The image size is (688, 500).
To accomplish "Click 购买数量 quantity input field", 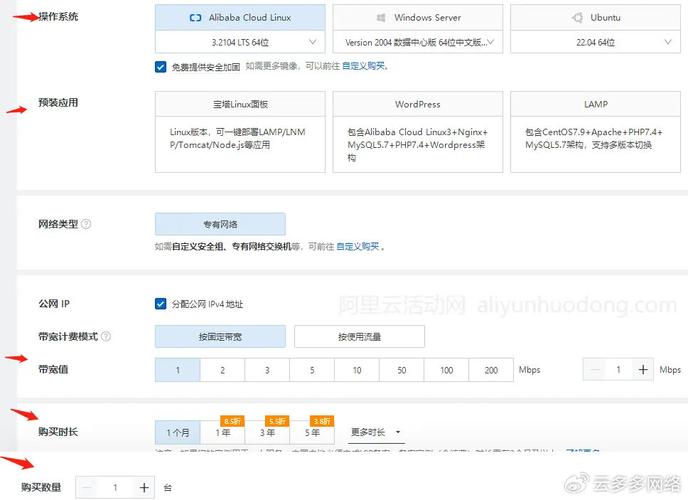I will coord(115,487).
